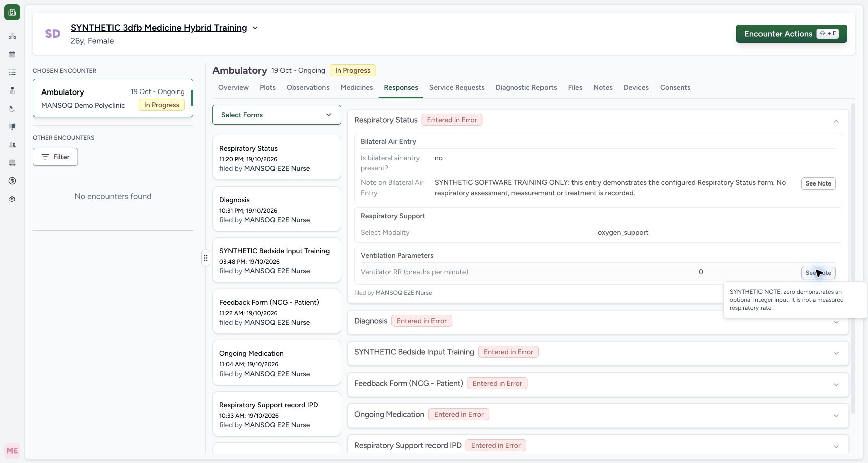Open the users group sidebar icon
Screen dimensions: 868x463
coord(12,145)
